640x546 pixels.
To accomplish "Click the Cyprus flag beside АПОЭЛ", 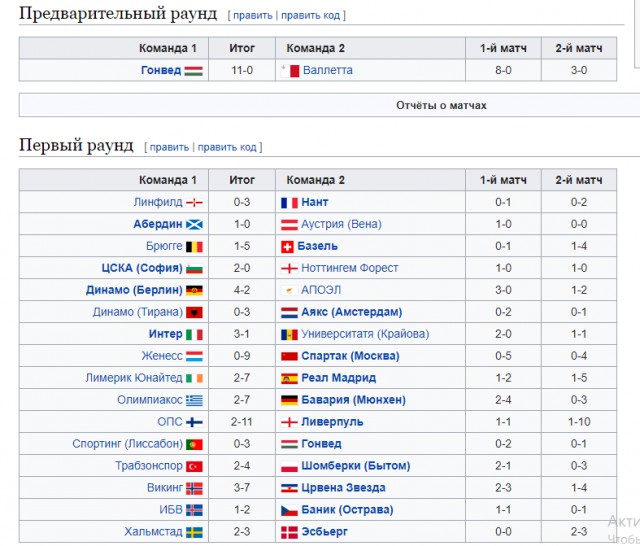I will click(x=289, y=291).
